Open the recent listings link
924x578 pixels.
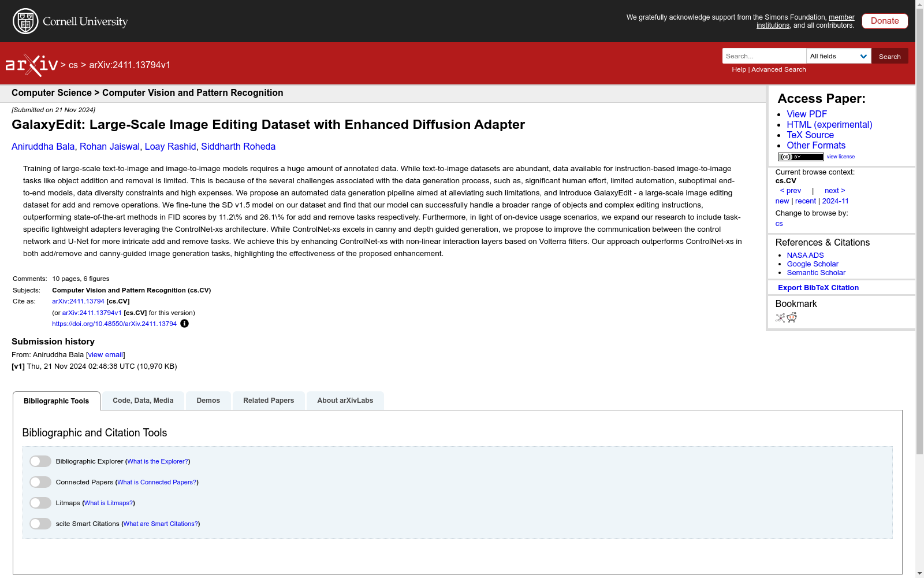tap(806, 201)
